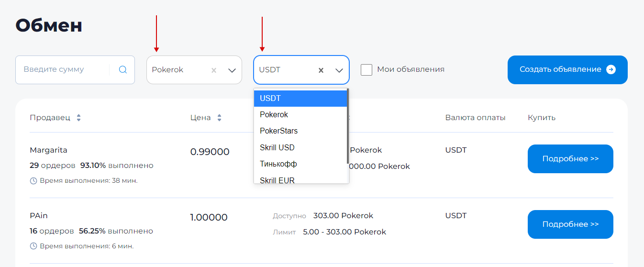Clear the USDT selection with its x icon
Screen dimensions: 644x267
(321, 70)
